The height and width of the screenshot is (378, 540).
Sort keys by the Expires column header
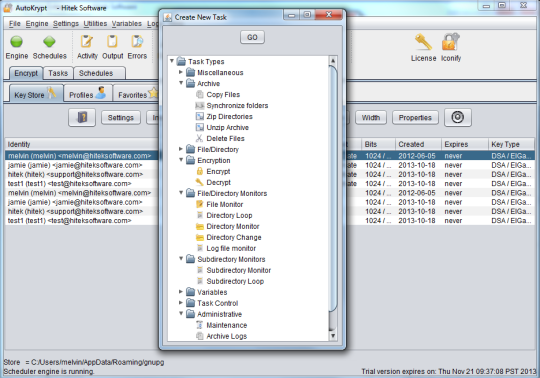(465, 144)
